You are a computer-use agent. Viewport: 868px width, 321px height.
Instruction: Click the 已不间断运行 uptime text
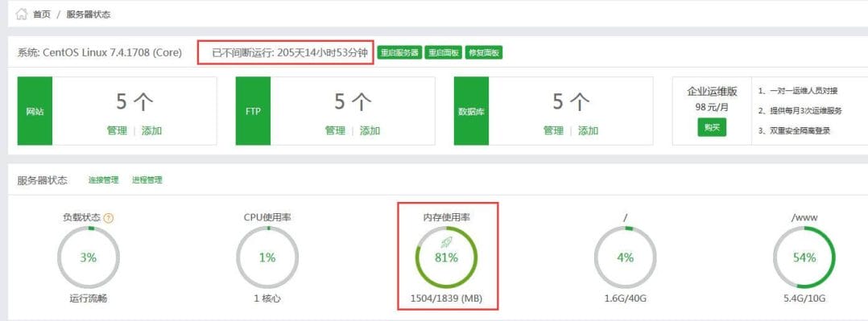coord(290,53)
